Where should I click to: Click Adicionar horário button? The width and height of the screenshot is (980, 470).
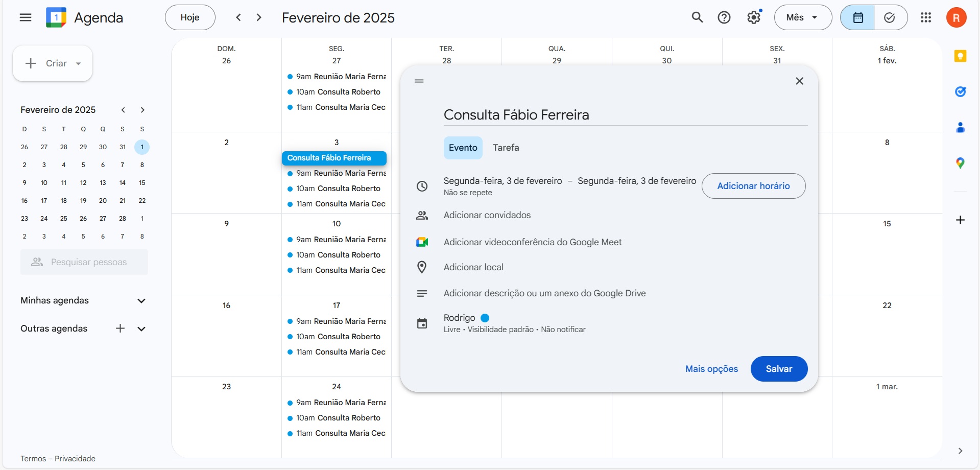click(x=753, y=186)
